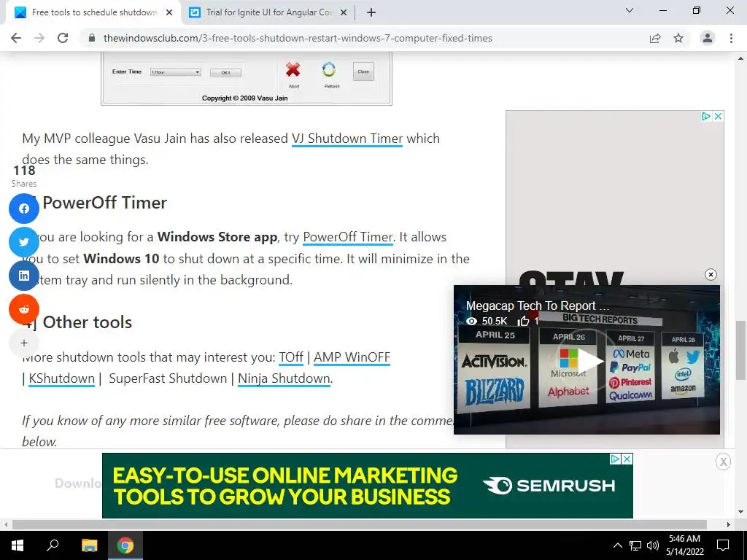
Task: Close the sidebar ad with X
Action: [719, 116]
